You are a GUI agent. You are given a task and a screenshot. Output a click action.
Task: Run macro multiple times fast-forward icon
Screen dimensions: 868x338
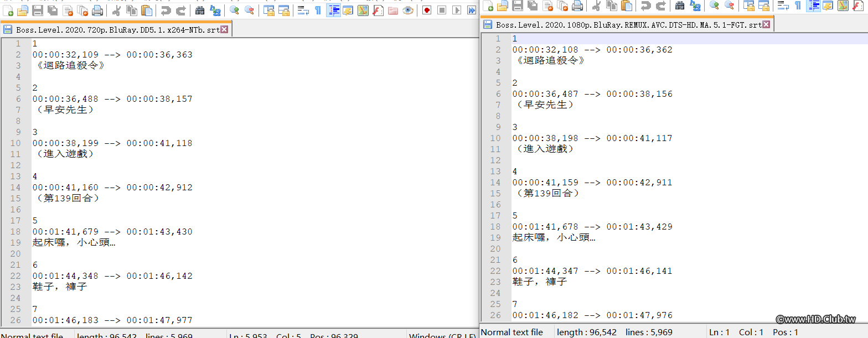click(x=471, y=11)
